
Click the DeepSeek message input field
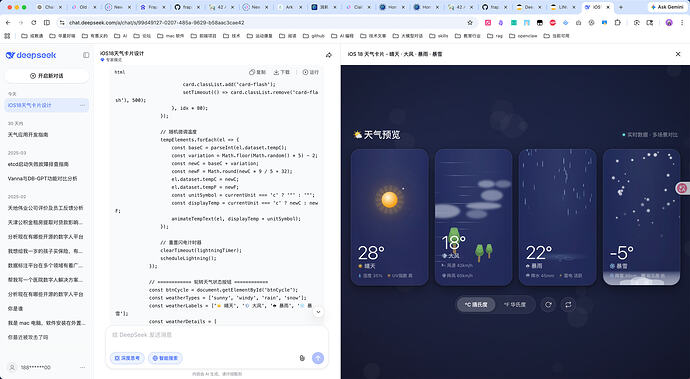[x=217, y=335]
